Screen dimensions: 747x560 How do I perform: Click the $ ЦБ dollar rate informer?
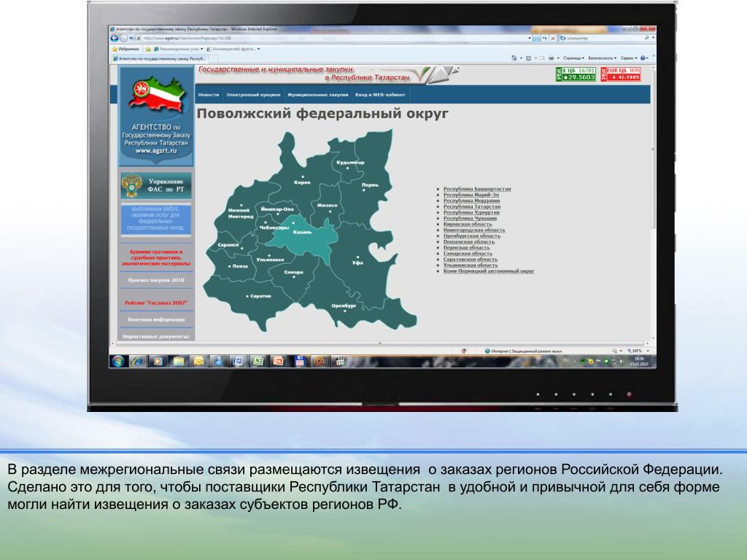click(576, 74)
